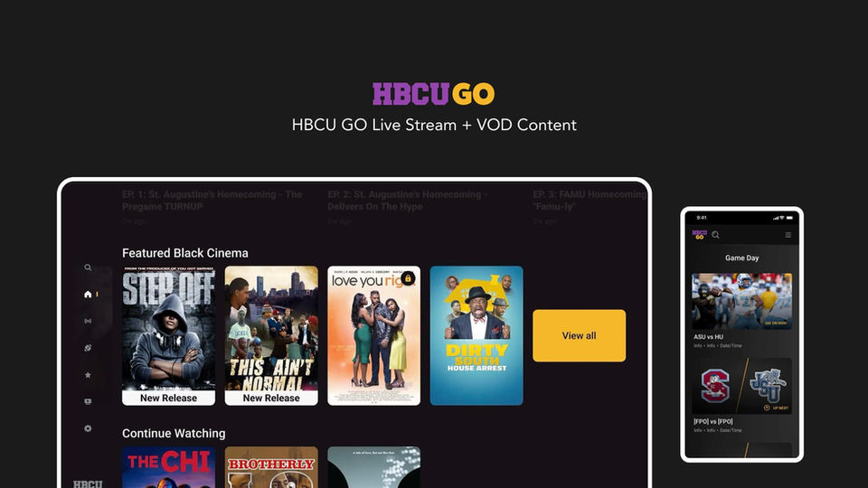
Task: Click the yellow View all button
Action: tap(579, 336)
